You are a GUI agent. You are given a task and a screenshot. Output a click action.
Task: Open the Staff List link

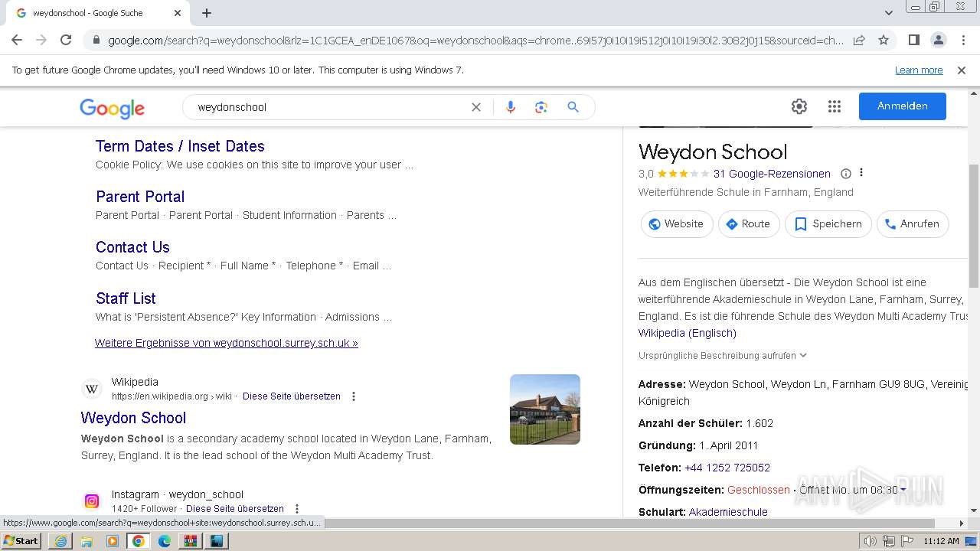[x=126, y=298]
